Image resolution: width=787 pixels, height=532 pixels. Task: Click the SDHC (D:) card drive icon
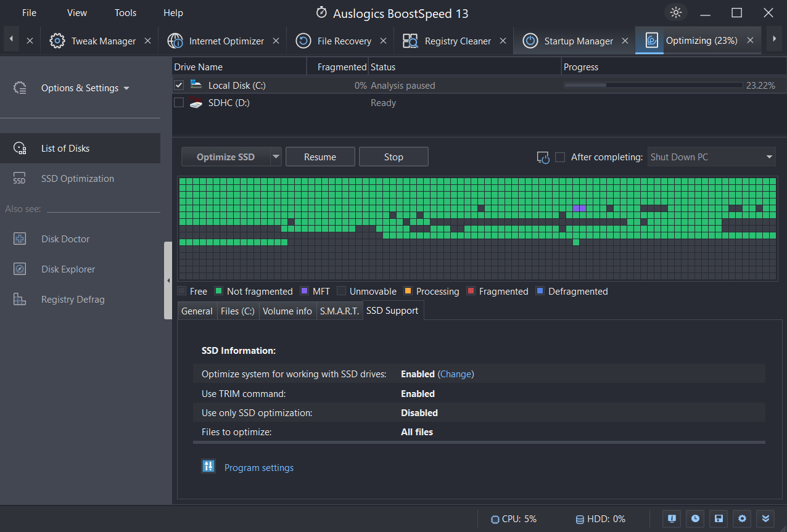coord(196,102)
